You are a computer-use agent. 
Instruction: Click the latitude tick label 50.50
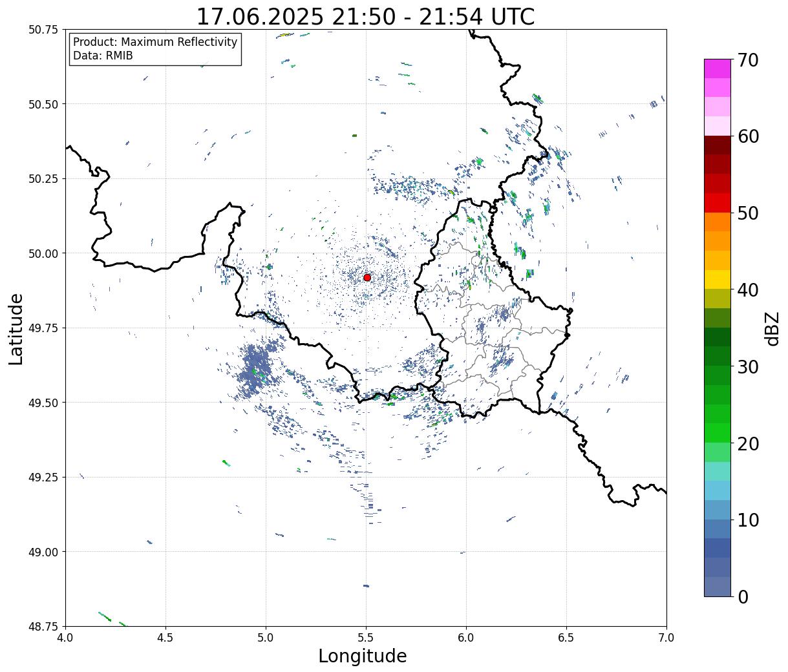point(43,104)
